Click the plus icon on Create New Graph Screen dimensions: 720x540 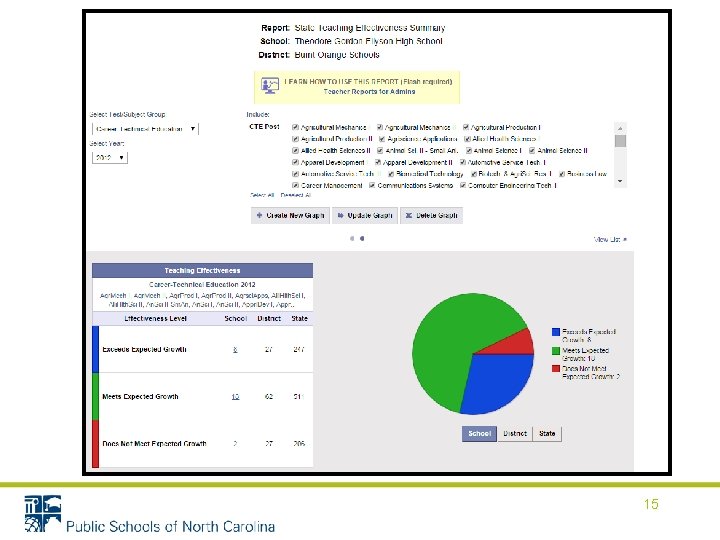point(259,215)
